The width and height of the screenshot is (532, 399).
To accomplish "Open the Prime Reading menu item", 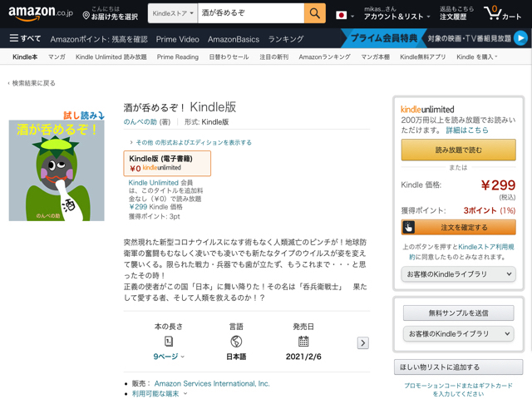I will pos(177,57).
